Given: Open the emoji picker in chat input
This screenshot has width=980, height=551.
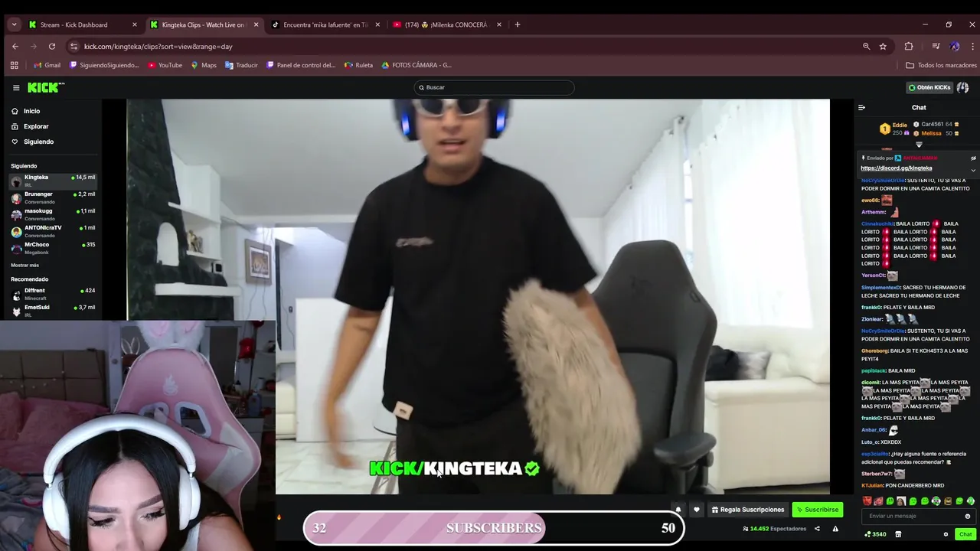Looking at the screenshot, I should (968, 517).
